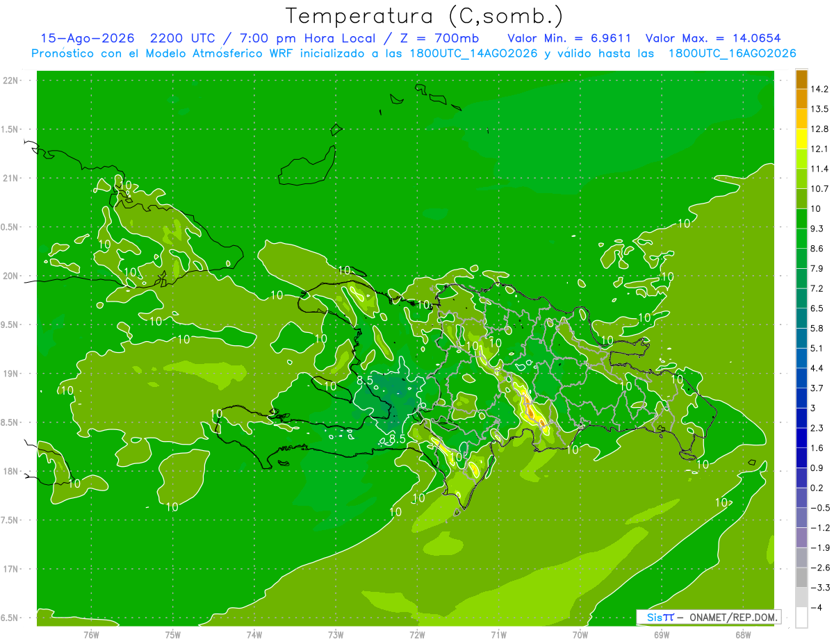Click the '71W' longitude axis label
The image size is (834, 644).
(498, 634)
